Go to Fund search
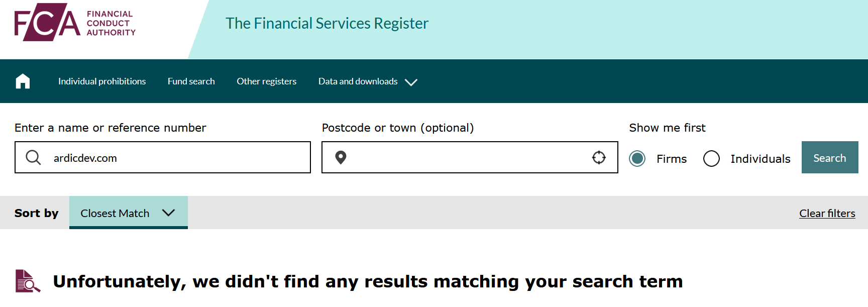 click(191, 81)
